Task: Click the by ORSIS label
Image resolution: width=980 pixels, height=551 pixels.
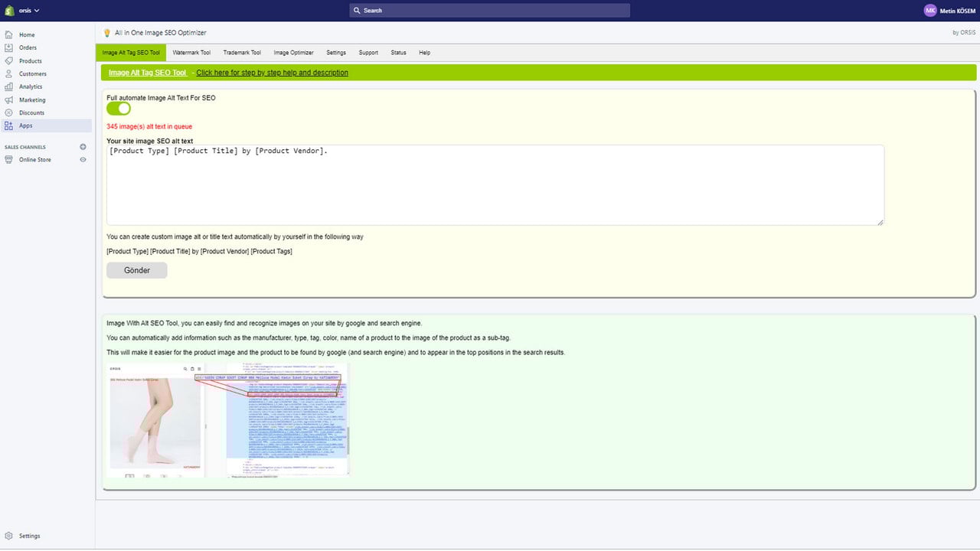Action: (965, 32)
